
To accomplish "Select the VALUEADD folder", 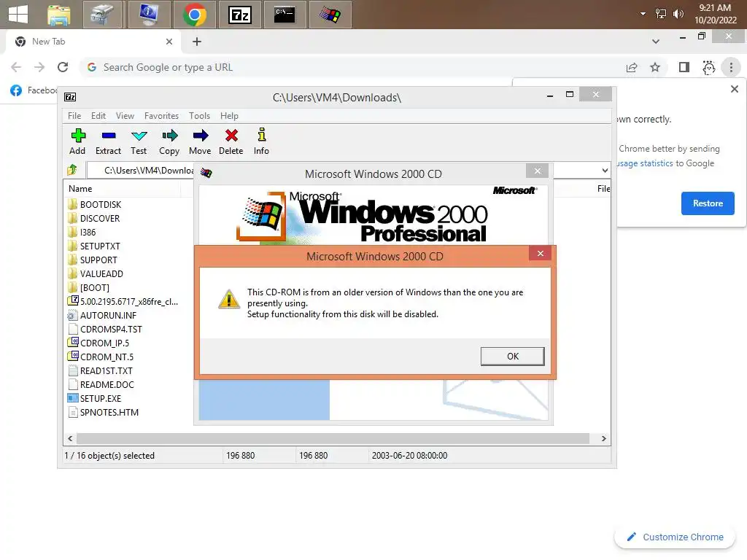I will click(96, 274).
